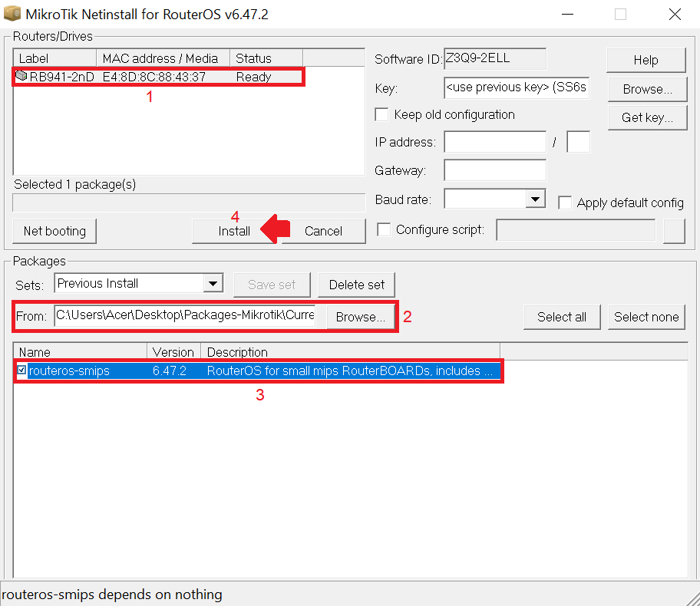Sort routers by Label column header
The image size is (700, 606).
point(55,58)
